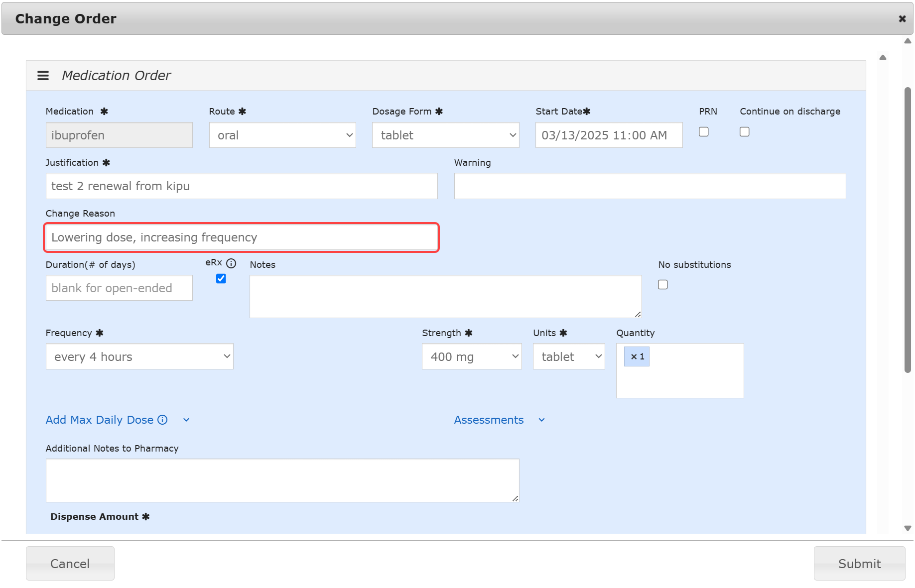
Task: Open the Strength dropdown showing 400 mg
Action: tap(471, 356)
